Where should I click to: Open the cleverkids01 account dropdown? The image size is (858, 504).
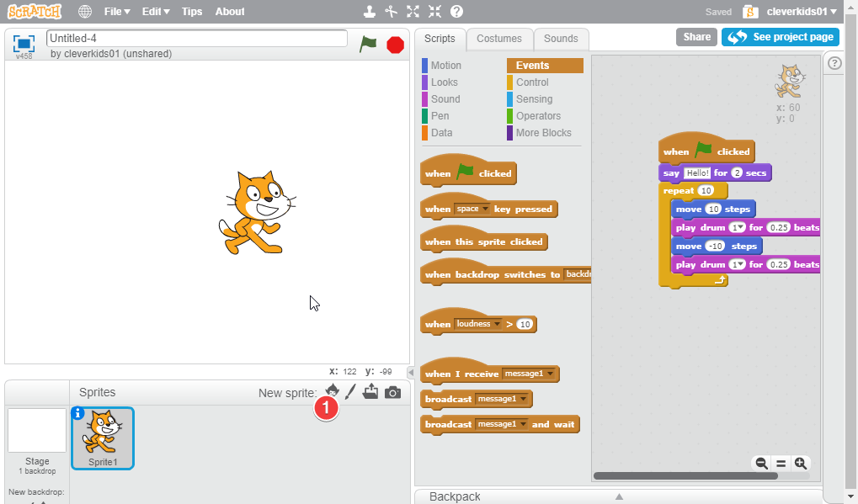coord(802,12)
